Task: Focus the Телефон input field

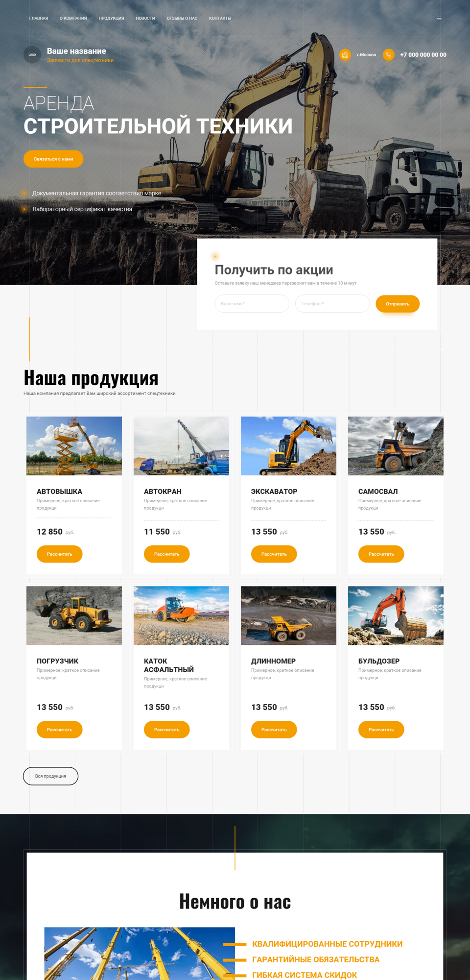Action: tap(332, 303)
